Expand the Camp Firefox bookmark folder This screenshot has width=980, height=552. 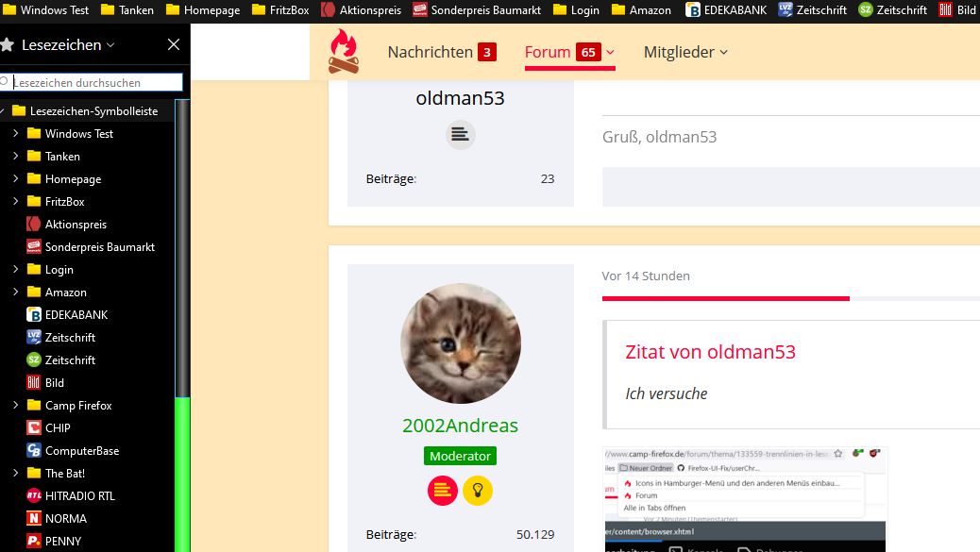point(16,405)
